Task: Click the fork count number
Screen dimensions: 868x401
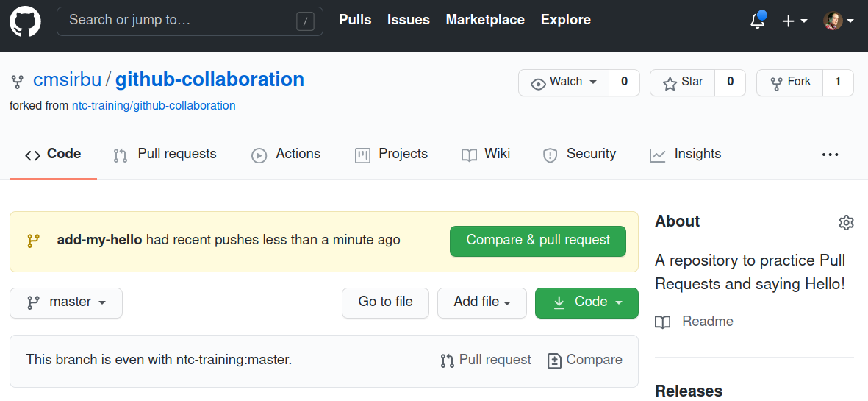Action: (x=838, y=82)
